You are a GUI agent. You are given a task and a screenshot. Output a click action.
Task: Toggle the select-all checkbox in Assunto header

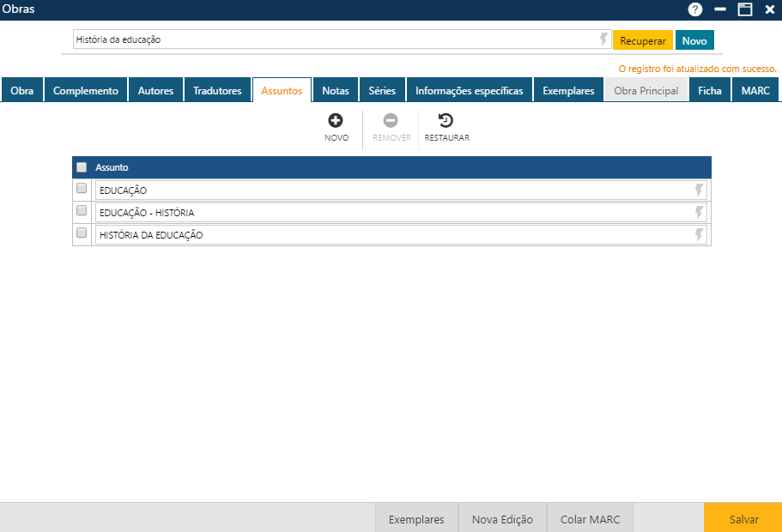click(82, 166)
